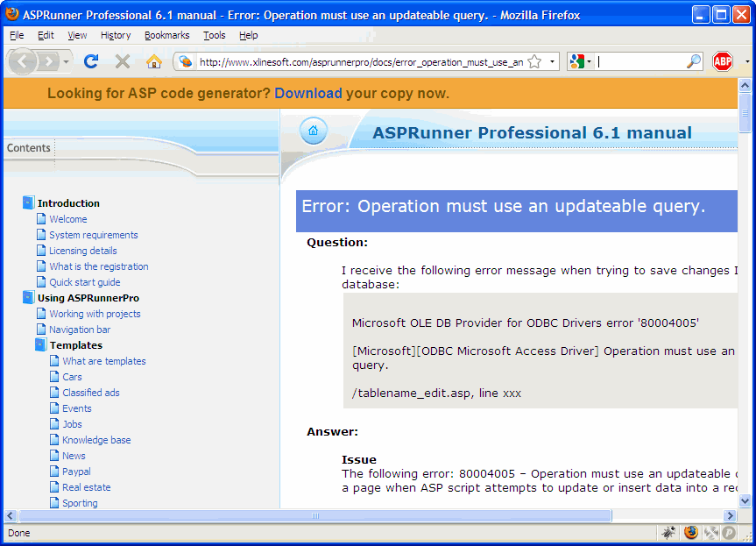
Task: Click the URL address field
Action: coord(361,61)
